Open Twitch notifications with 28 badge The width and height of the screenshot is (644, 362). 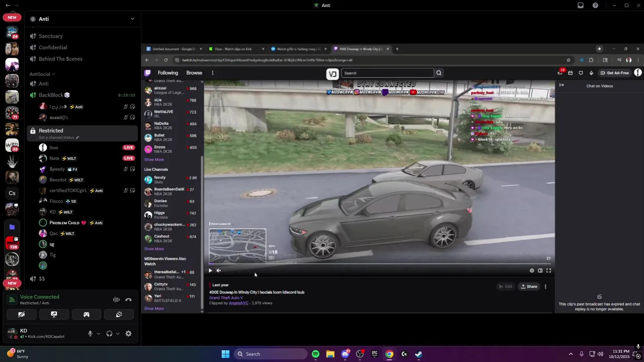(560, 72)
